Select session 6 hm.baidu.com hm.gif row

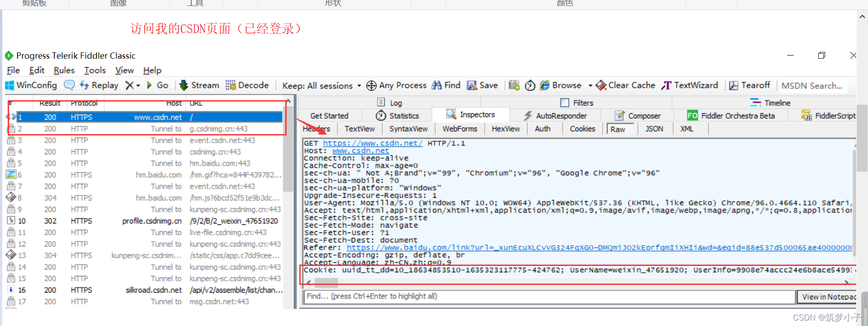[x=145, y=175]
